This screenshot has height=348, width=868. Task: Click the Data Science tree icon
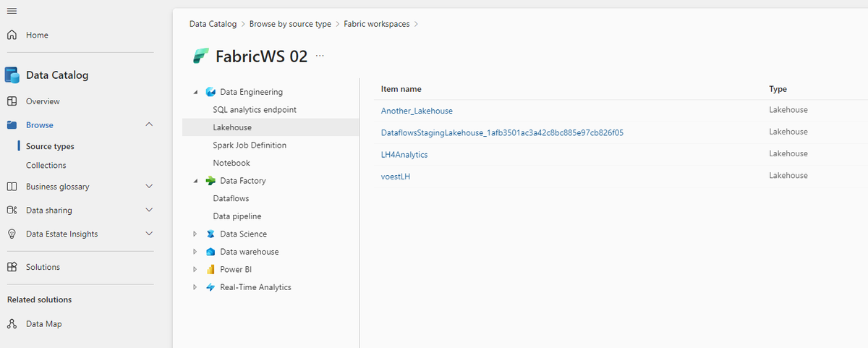[x=210, y=234]
